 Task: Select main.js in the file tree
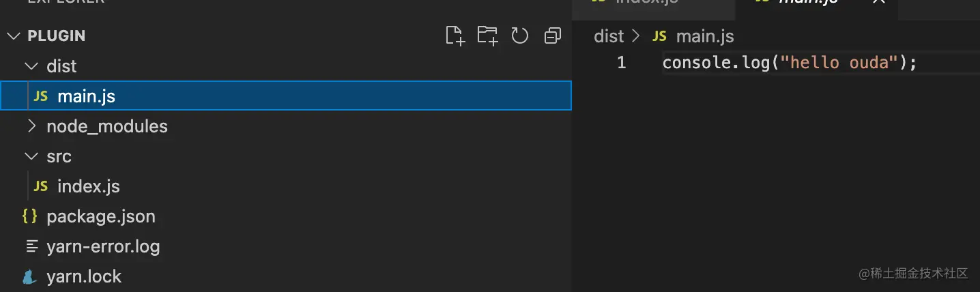(86, 96)
